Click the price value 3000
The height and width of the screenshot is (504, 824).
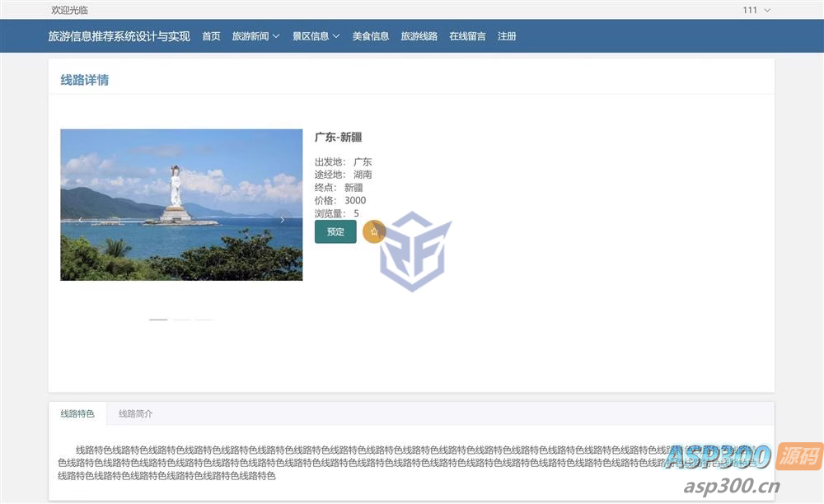click(355, 200)
